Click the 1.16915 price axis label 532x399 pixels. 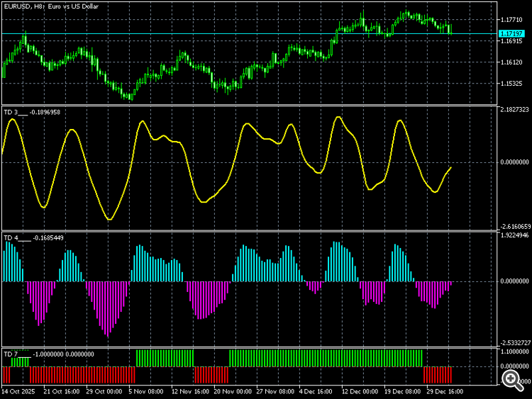[511, 41]
